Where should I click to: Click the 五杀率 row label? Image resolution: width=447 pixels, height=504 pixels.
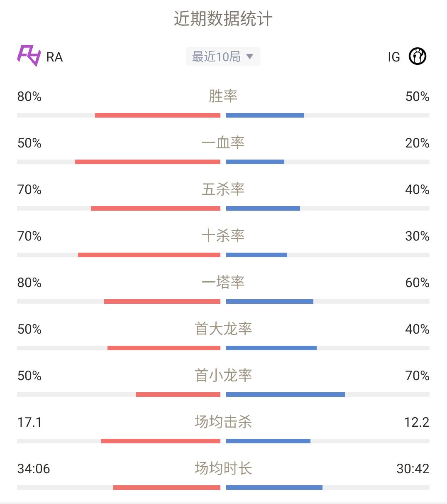point(223,189)
